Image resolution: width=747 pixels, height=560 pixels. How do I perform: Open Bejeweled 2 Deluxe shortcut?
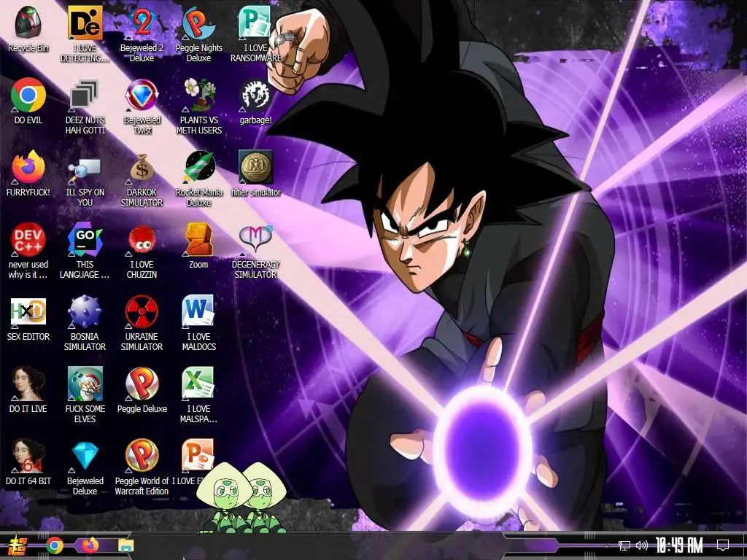[x=142, y=34]
